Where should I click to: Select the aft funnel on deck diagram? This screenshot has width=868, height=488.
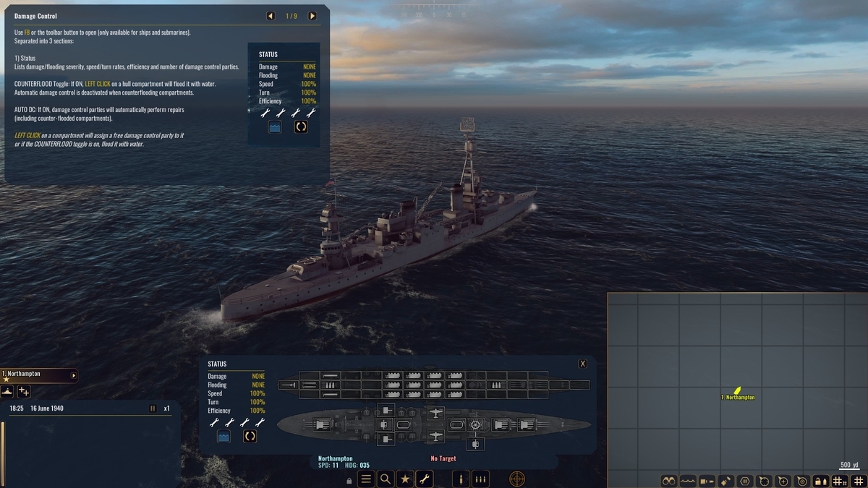[404, 425]
